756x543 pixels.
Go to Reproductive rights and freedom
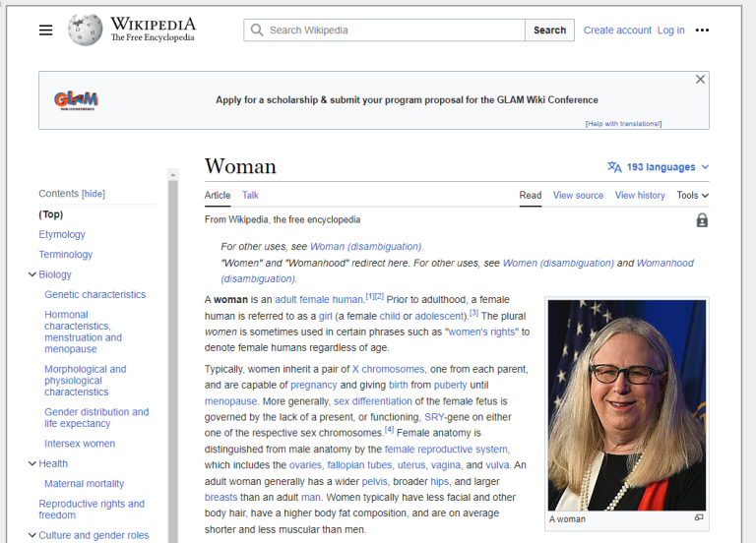92,510
